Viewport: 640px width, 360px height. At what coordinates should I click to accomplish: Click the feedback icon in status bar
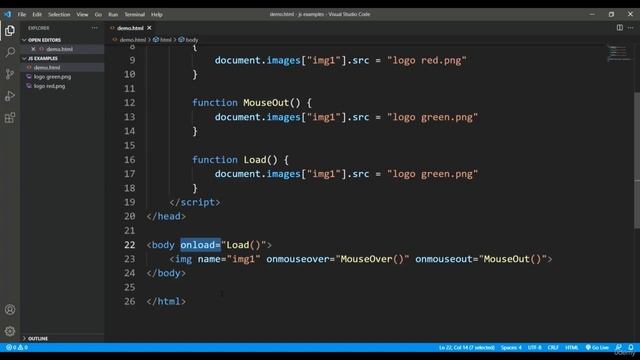point(619,347)
